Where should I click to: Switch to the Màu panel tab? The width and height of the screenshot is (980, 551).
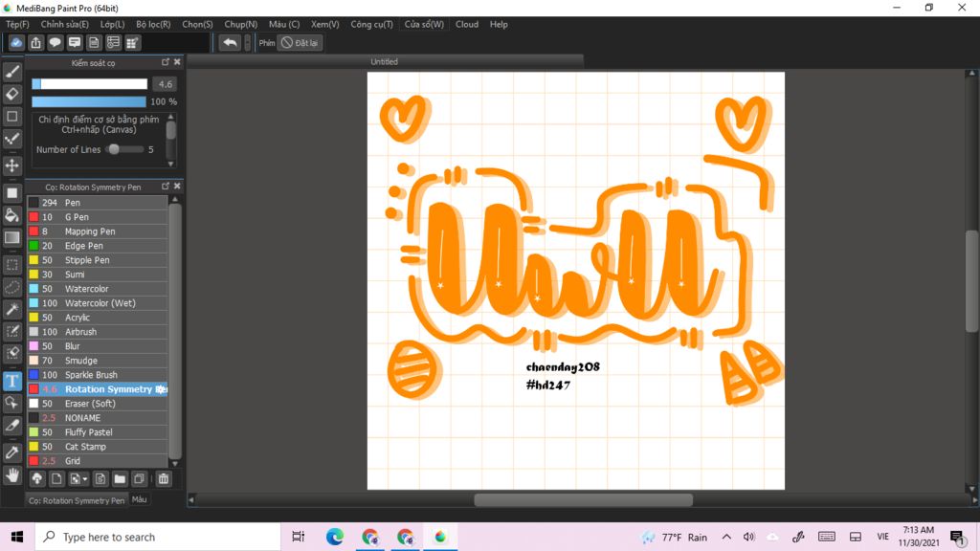(140, 499)
